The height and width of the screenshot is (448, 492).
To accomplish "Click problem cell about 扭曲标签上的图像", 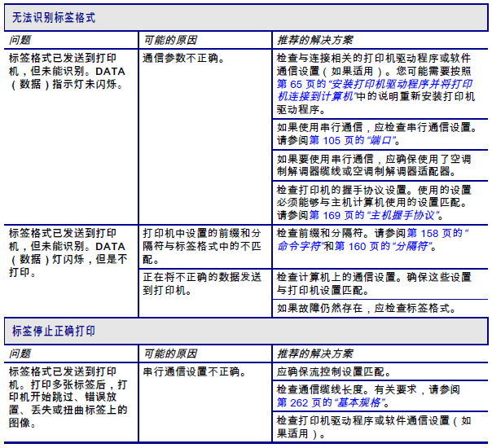I will pos(71,402).
